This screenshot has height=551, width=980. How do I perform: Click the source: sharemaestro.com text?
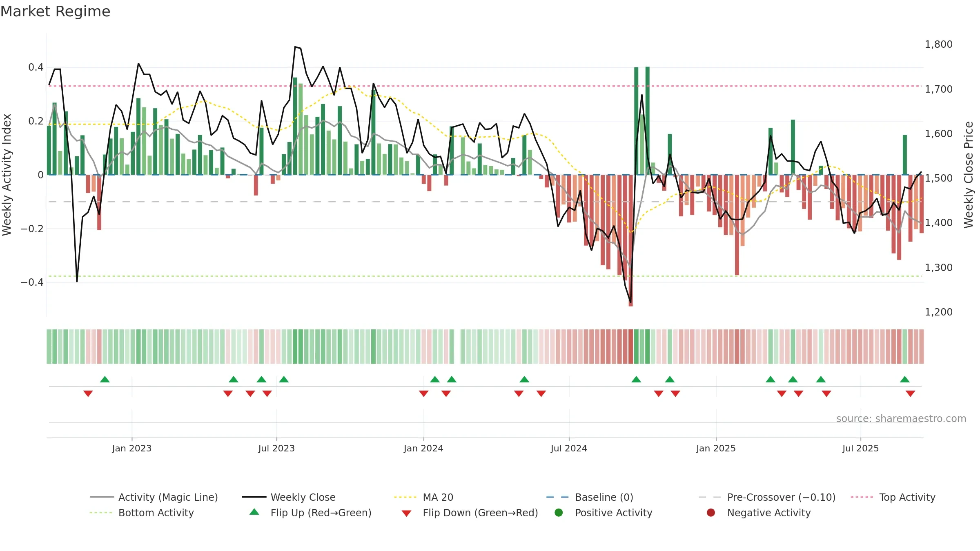pos(901,418)
